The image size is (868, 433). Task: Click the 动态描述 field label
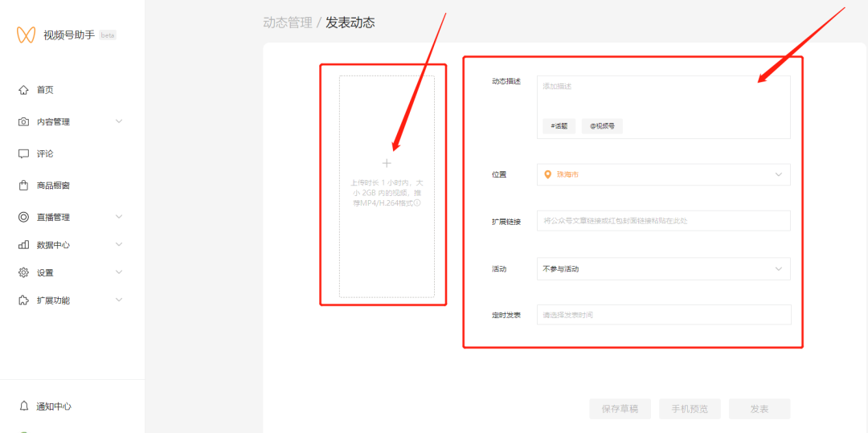pos(506,82)
